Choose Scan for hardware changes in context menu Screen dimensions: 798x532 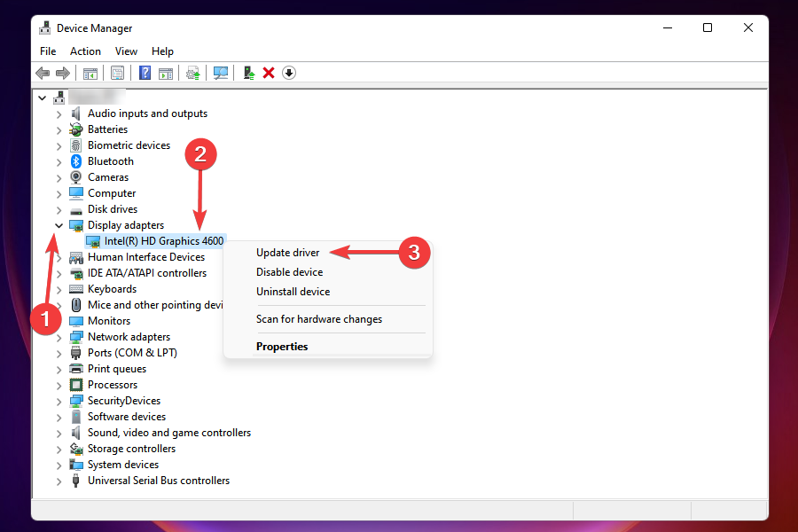(x=319, y=319)
